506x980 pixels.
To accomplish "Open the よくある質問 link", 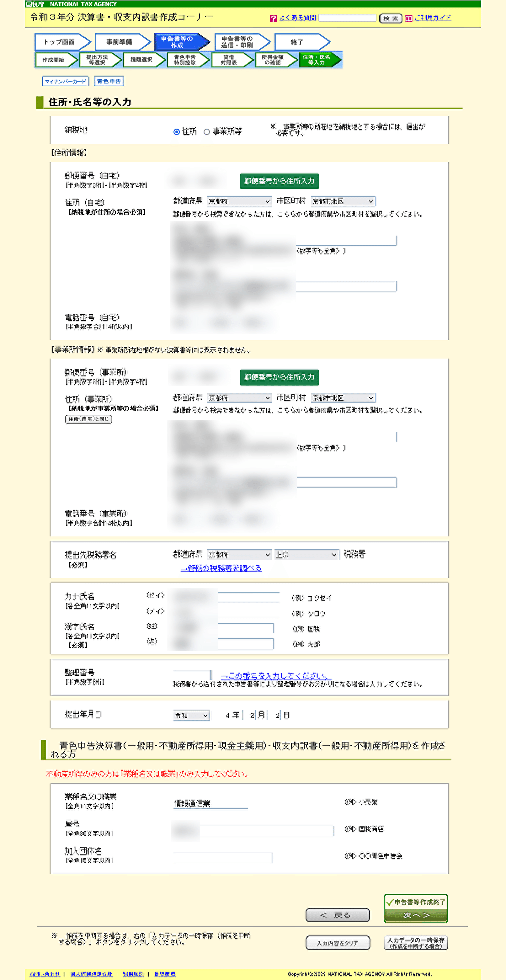I will 298,18.
